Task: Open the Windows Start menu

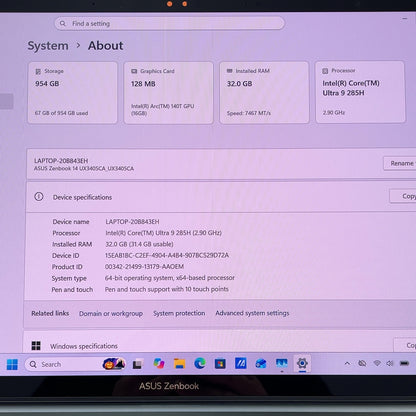Action: pyautogui.click(x=12, y=364)
